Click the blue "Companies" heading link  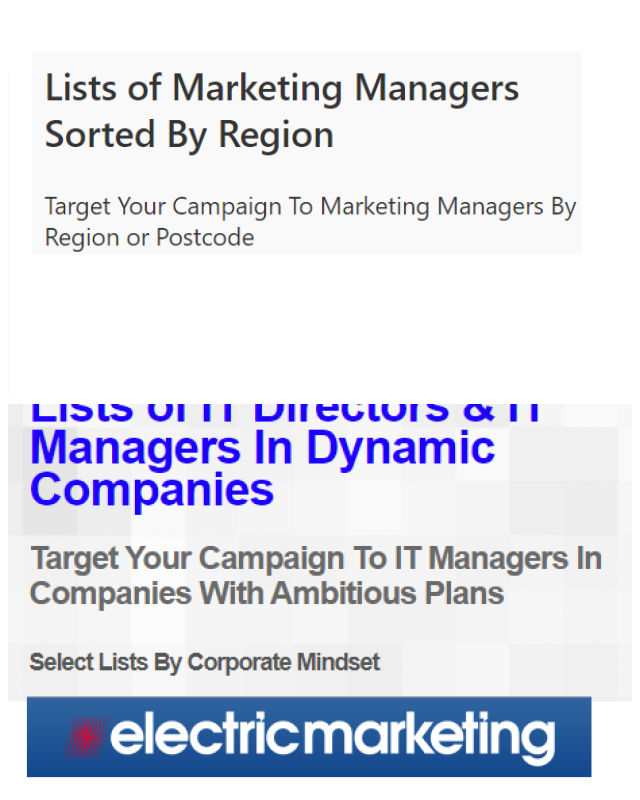[152, 489]
